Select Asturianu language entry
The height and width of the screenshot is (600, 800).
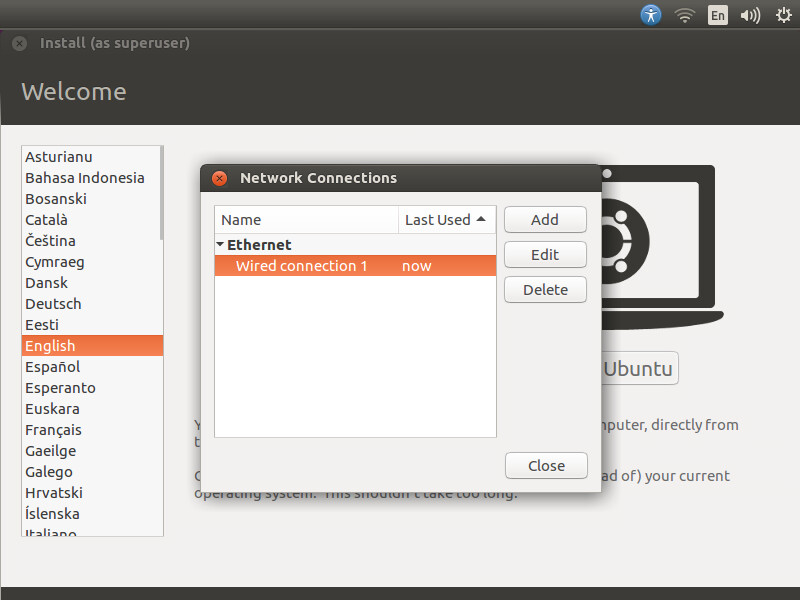pyautogui.click(x=59, y=157)
